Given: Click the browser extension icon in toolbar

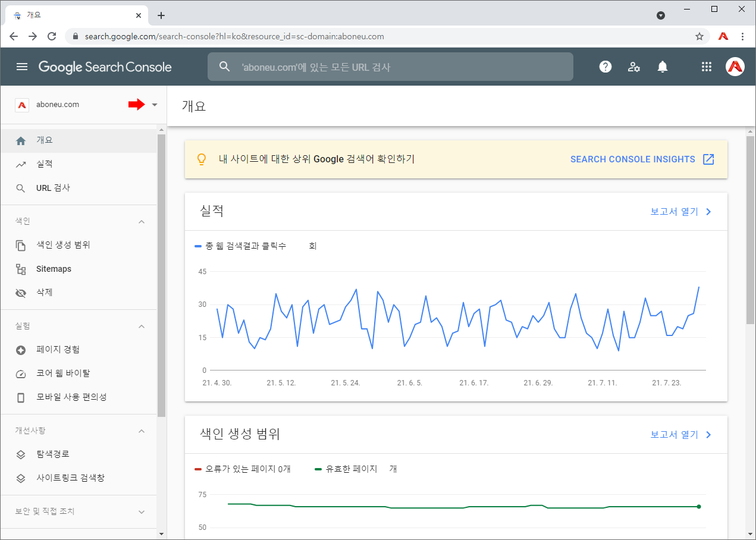Looking at the screenshot, I should pos(723,36).
